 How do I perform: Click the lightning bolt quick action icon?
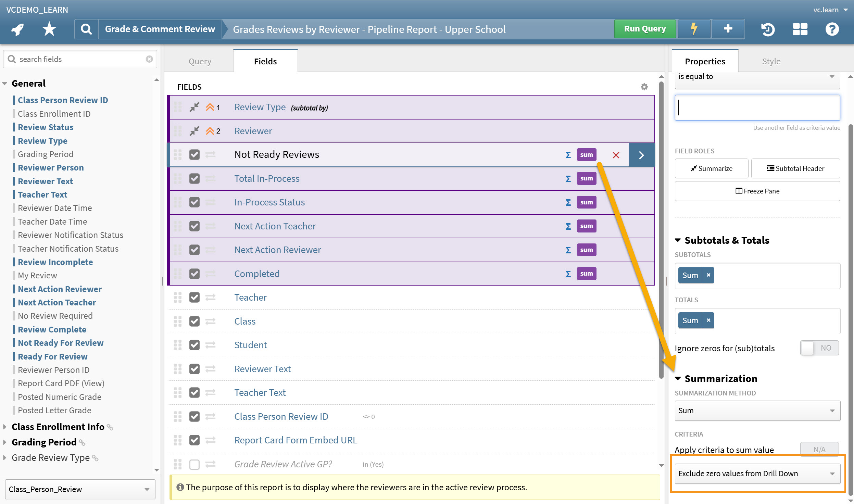click(694, 29)
